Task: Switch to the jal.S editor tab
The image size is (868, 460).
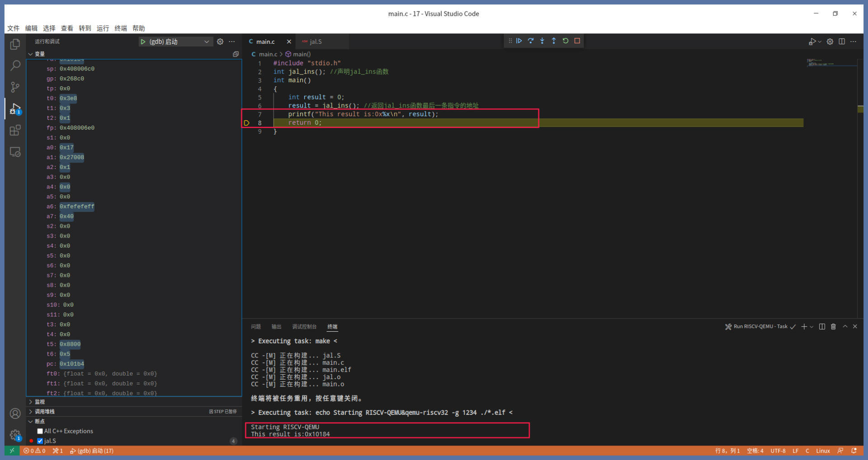Action: 316,42
